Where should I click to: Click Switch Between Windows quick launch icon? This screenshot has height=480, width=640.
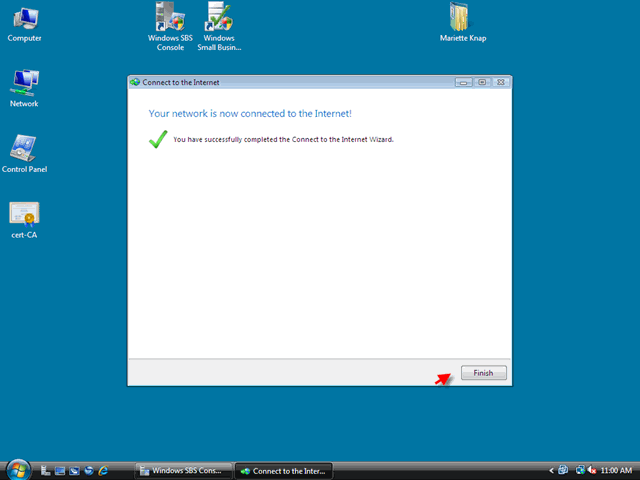coord(74,471)
